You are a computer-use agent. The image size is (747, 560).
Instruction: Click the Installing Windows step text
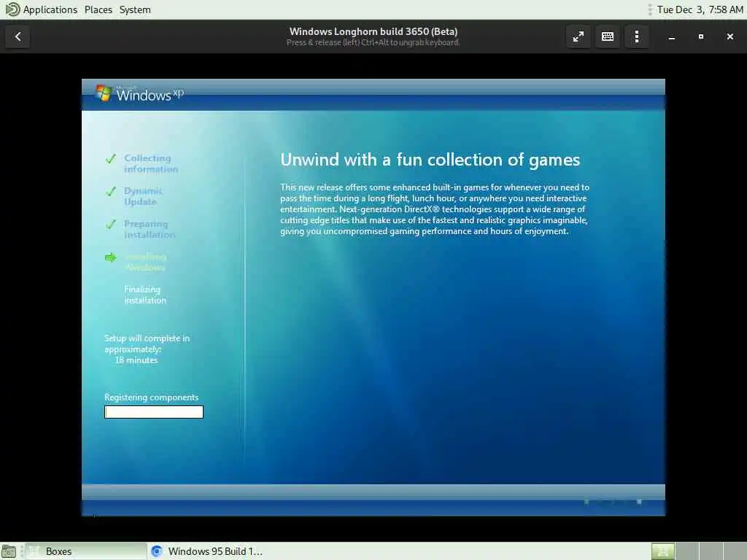146,262
